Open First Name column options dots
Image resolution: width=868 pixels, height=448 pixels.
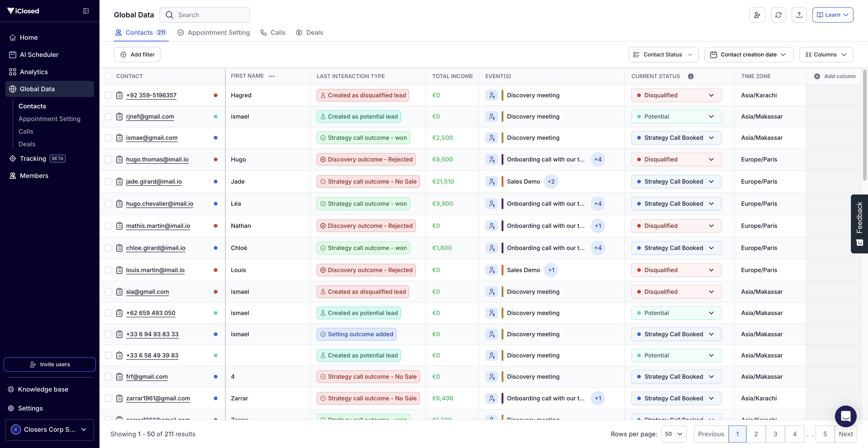(271, 76)
